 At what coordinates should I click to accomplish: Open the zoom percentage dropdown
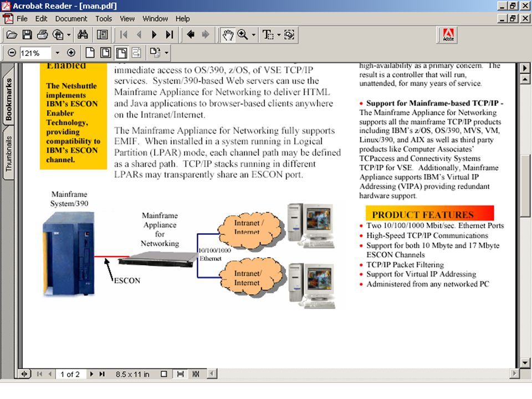click(57, 53)
